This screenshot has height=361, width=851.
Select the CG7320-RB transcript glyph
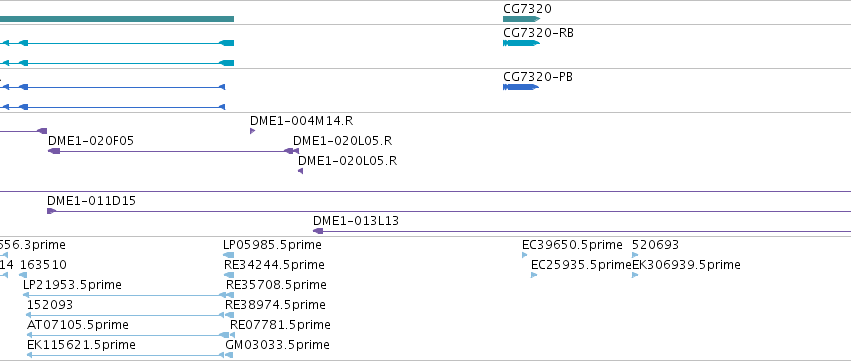click(522, 43)
